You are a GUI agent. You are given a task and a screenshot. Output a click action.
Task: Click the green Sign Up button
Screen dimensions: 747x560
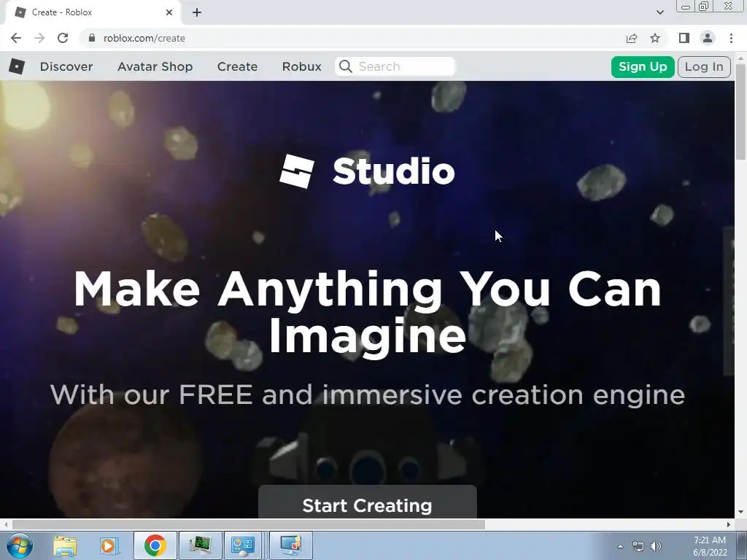(x=643, y=66)
